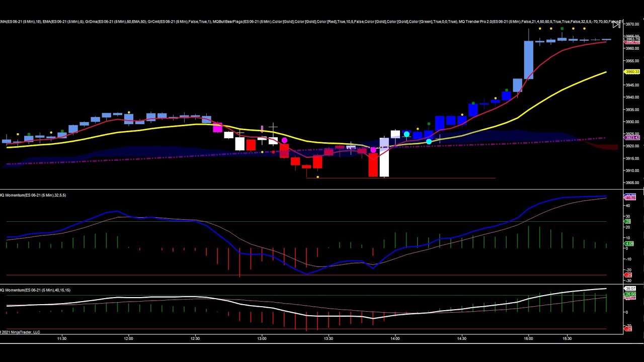Click the playback arrow icon at top right
This screenshot has width=644, height=362.
pos(617,24)
